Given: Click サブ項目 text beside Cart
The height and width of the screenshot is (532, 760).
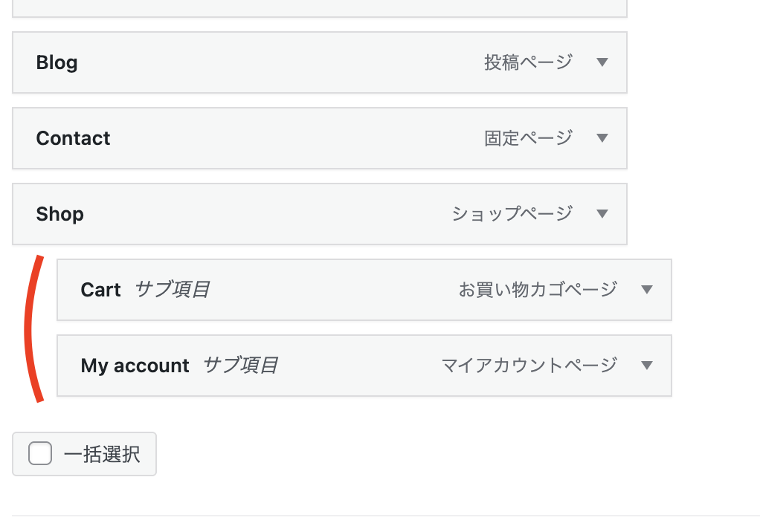Looking at the screenshot, I should pyautogui.click(x=172, y=290).
